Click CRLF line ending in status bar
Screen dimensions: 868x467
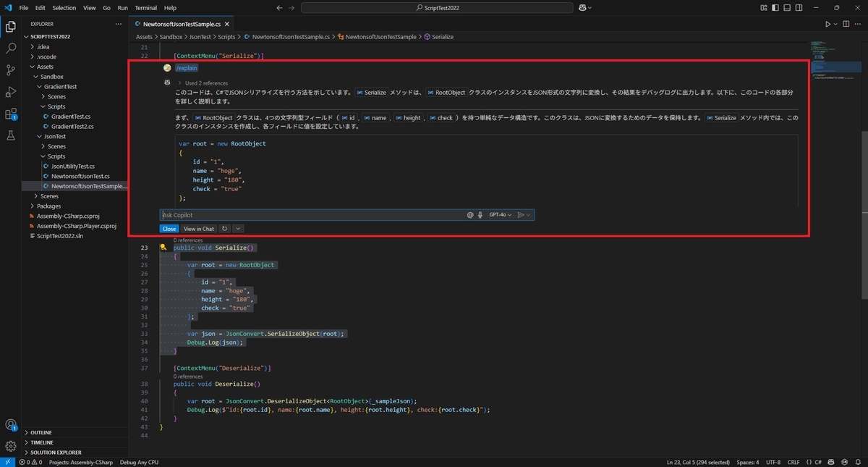[x=793, y=462]
